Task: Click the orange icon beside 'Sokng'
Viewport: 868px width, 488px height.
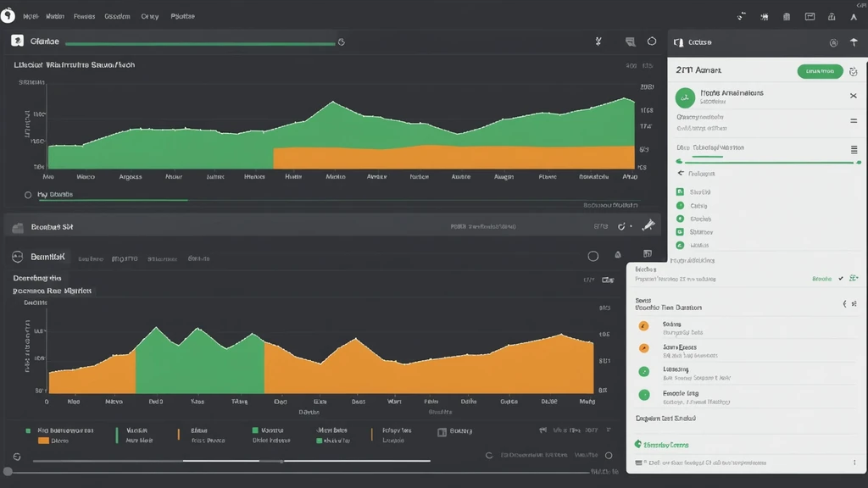Action: [x=643, y=326]
